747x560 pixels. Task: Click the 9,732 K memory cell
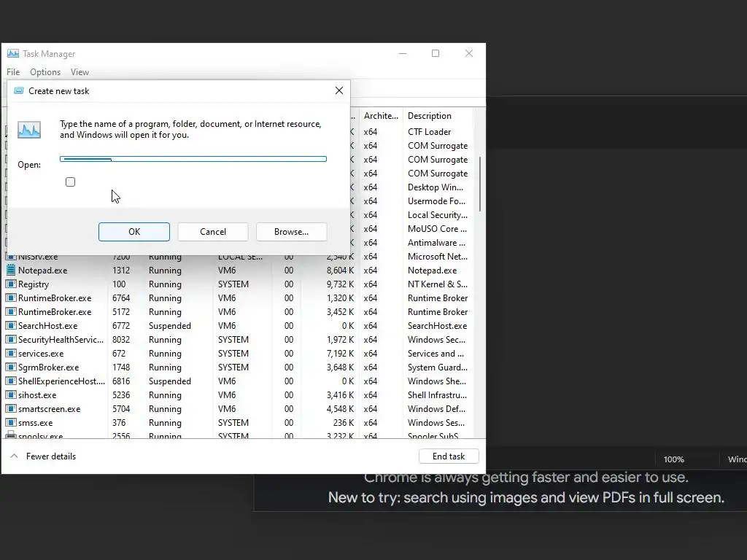[340, 284]
